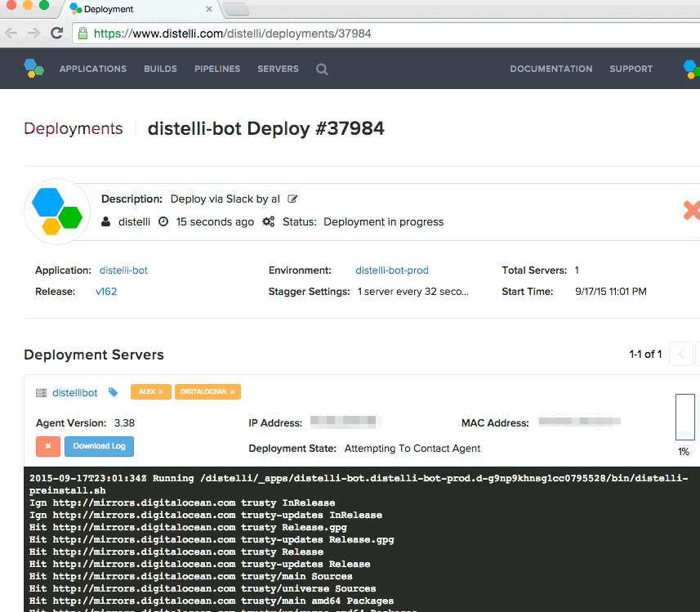This screenshot has width=700, height=612.
Task: Open distelli-bot application link
Action: tap(123, 270)
